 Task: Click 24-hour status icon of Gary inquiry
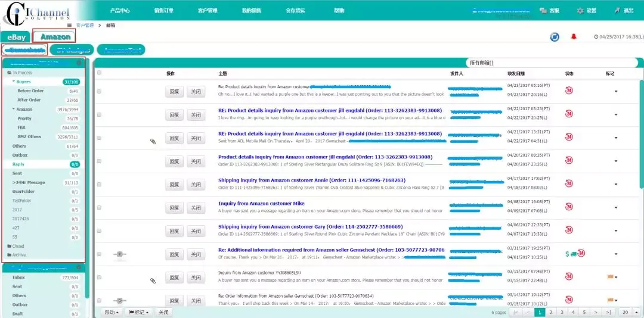[x=569, y=230]
